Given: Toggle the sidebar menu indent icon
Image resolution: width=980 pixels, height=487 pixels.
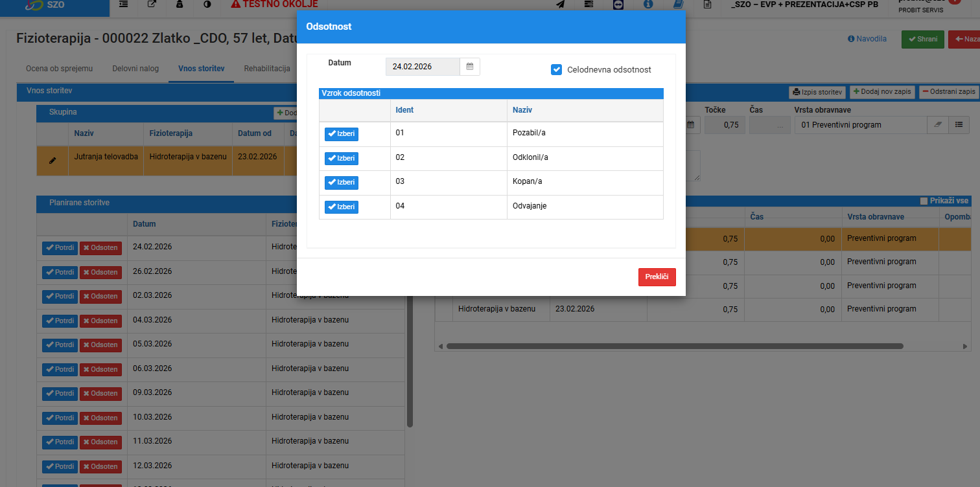Looking at the screenshot, I should point(123,5).
